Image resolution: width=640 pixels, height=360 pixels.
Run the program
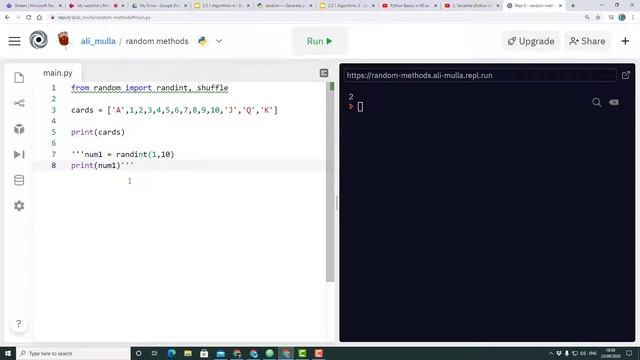(x=320, y=41)
